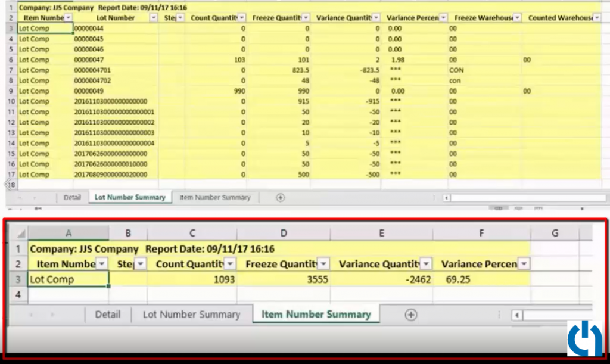
Task: Open Count Quantity filter in lower sheet
Action: point(230,264)
